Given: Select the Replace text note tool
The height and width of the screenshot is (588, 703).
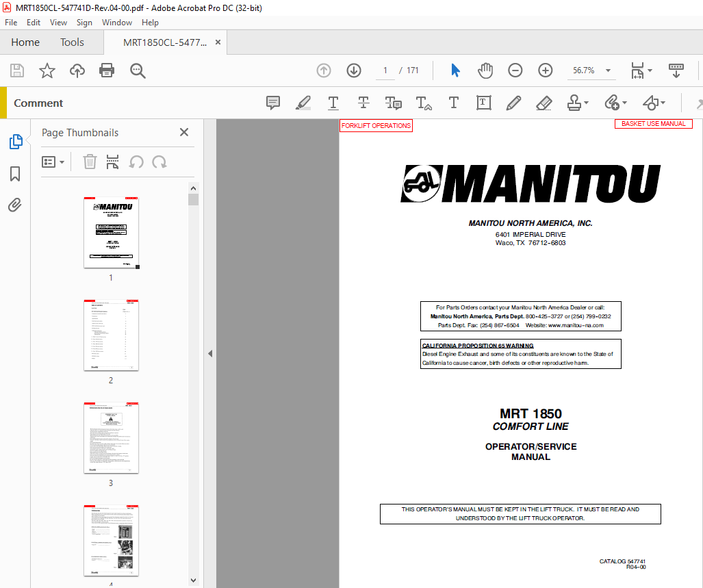Looking at the screenshot, I should 393,103.
